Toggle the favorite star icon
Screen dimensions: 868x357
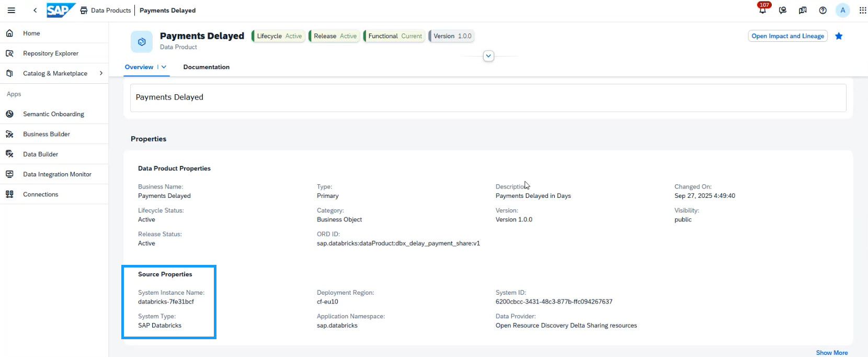[x=839, y=36]
